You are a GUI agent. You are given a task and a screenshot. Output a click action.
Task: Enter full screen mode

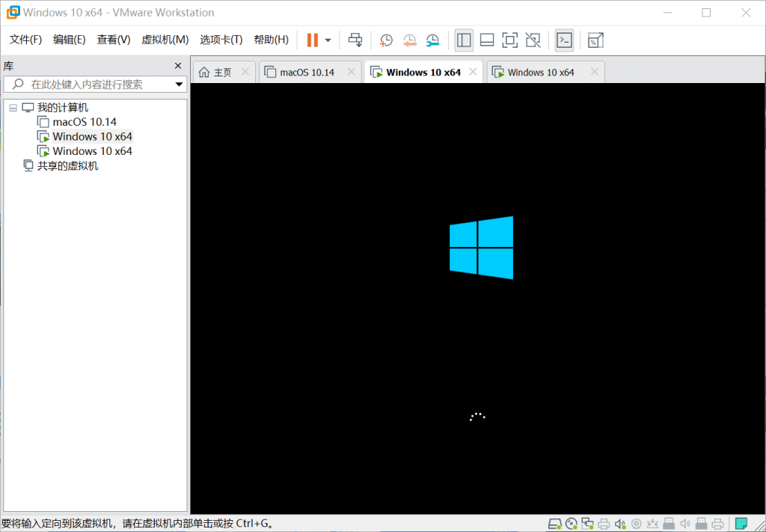coord(509,40)
